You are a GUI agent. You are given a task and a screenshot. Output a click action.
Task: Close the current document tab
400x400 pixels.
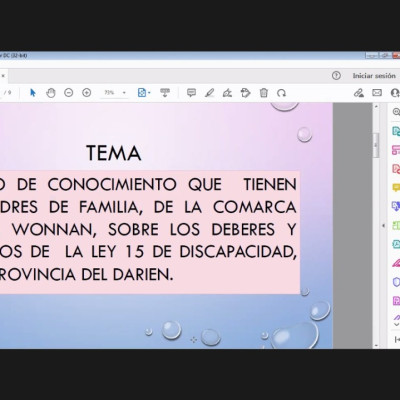[3, 76]
